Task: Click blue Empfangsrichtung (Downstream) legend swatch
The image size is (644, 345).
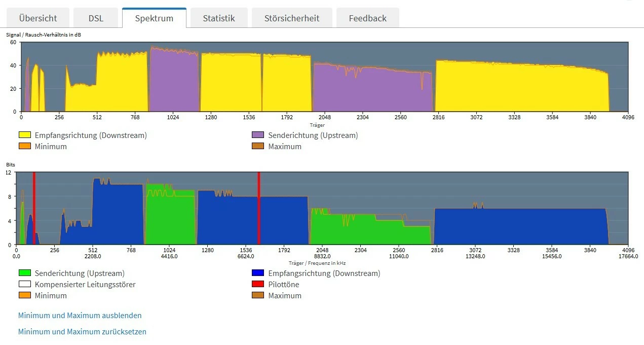Action: pyautogui.click(x=258, y=273)
